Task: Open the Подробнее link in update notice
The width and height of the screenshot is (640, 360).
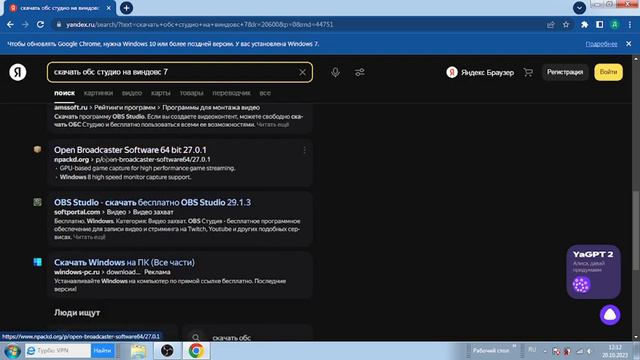Action: click(x=601, y=44)
